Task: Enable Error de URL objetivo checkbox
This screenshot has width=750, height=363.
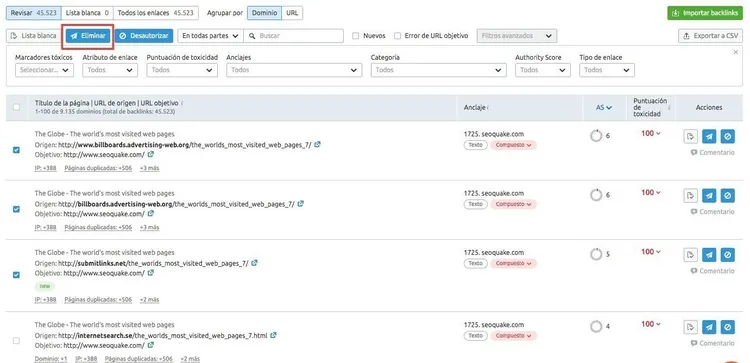Action: [397, 35]
